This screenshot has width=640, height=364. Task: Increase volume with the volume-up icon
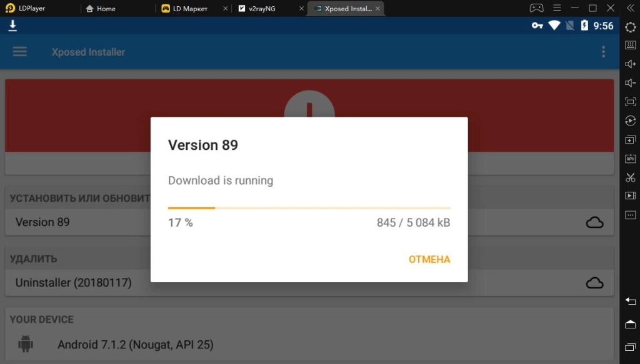630,64
